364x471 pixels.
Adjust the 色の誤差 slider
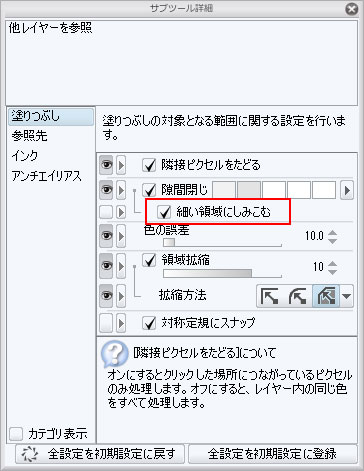pyautogui.click(x=222, y=242)
